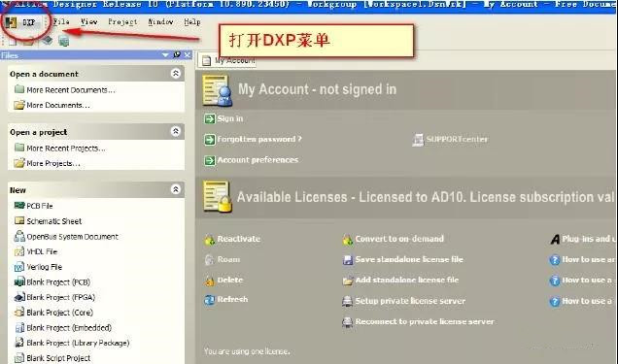Open the File menu
Image resolution: width=618 pixels, height=364 pixels.
pos(61,22)
